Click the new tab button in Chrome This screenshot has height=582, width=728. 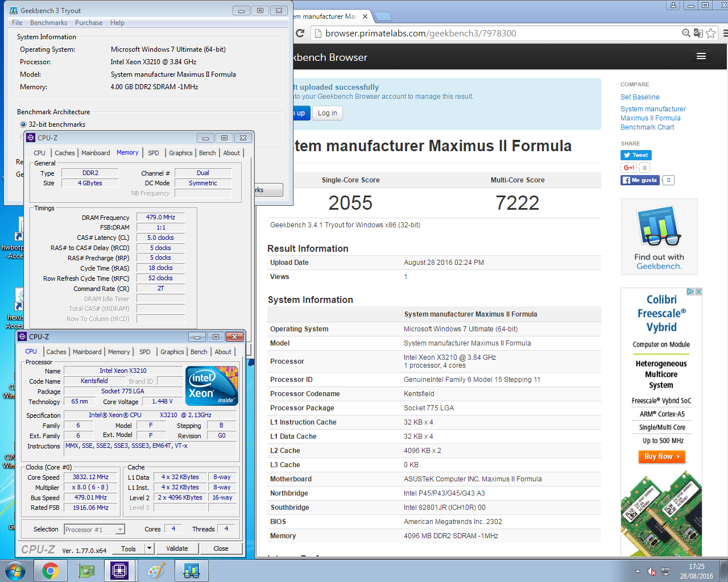tap(384, 16)
